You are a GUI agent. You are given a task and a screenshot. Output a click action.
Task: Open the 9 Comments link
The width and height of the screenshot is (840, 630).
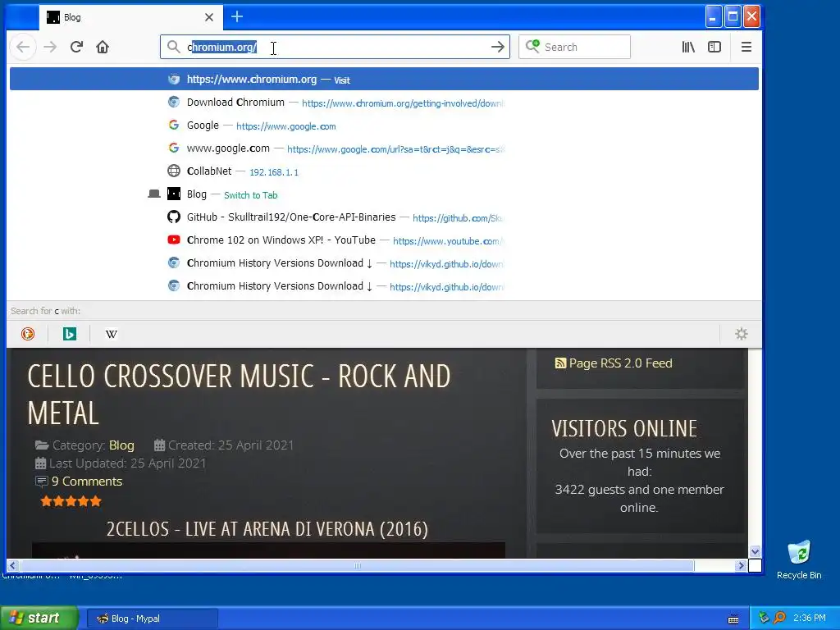click(87, 481)
